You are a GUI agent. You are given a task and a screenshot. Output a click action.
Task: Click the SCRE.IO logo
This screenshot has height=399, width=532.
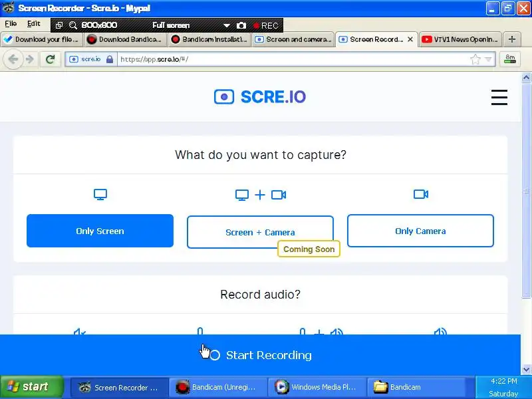pos(260,97)
